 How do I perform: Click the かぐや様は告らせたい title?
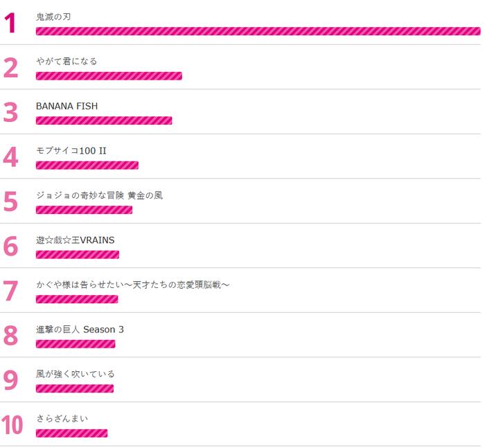[x=133, y=285]
